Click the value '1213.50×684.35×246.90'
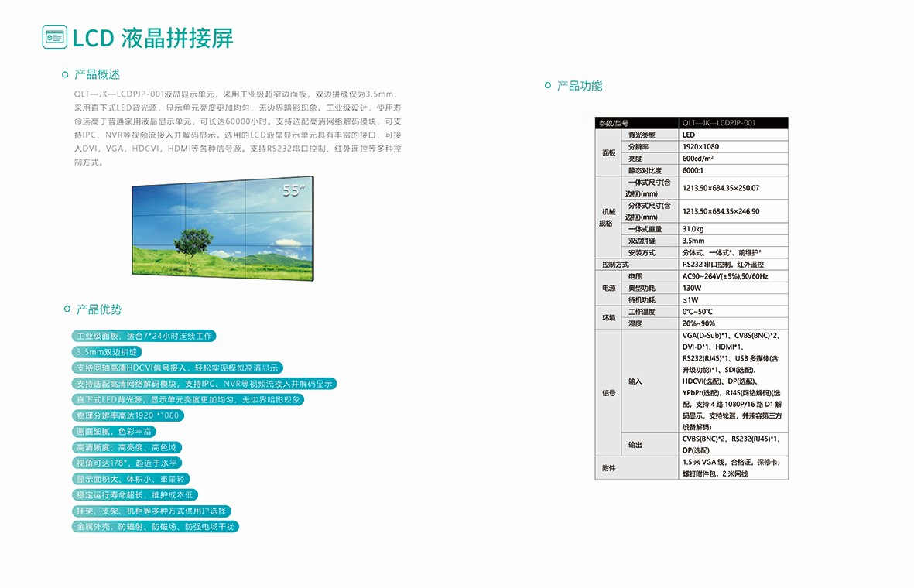914x588 pixels. 734,211
